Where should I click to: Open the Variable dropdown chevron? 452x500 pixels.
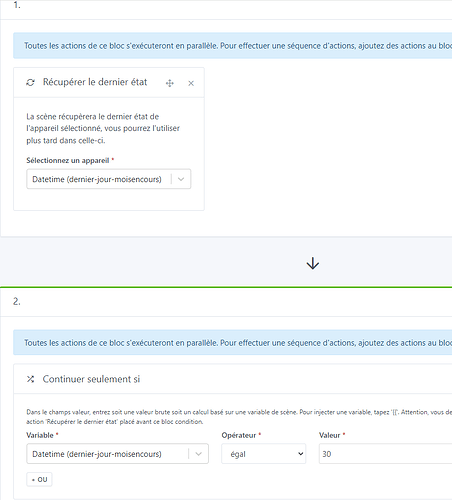point(199,454)
